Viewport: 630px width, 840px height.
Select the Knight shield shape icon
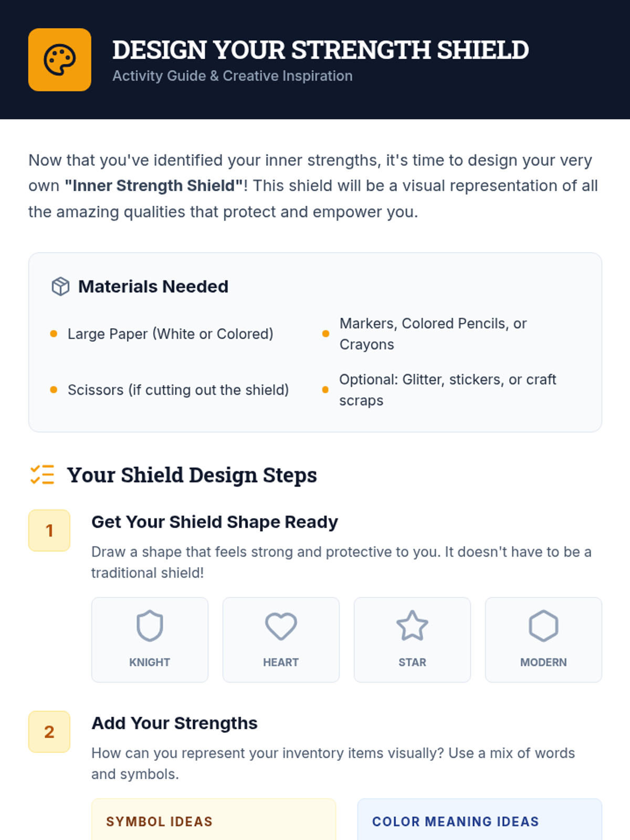[x=150, y=626]
